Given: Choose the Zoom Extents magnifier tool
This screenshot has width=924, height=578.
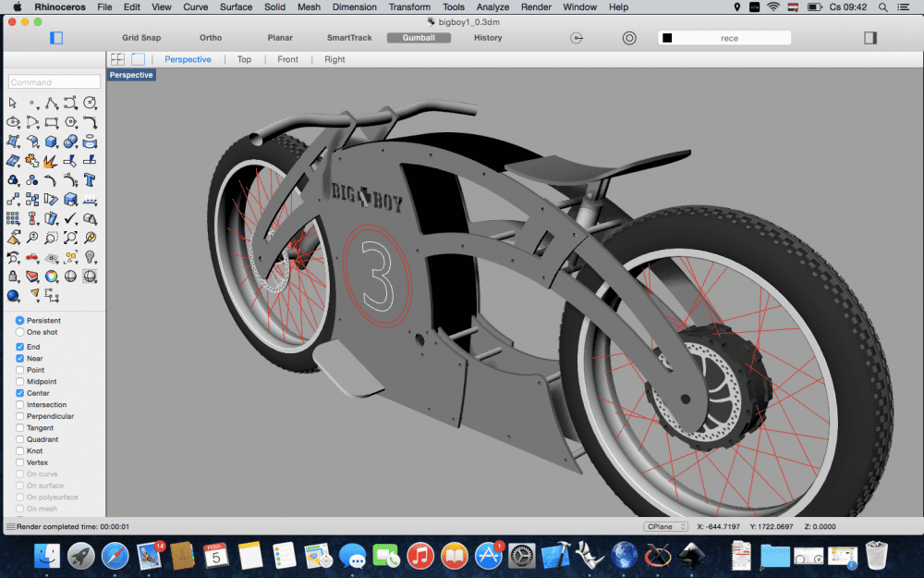Looking at the screenshot, I should [71, 238].
